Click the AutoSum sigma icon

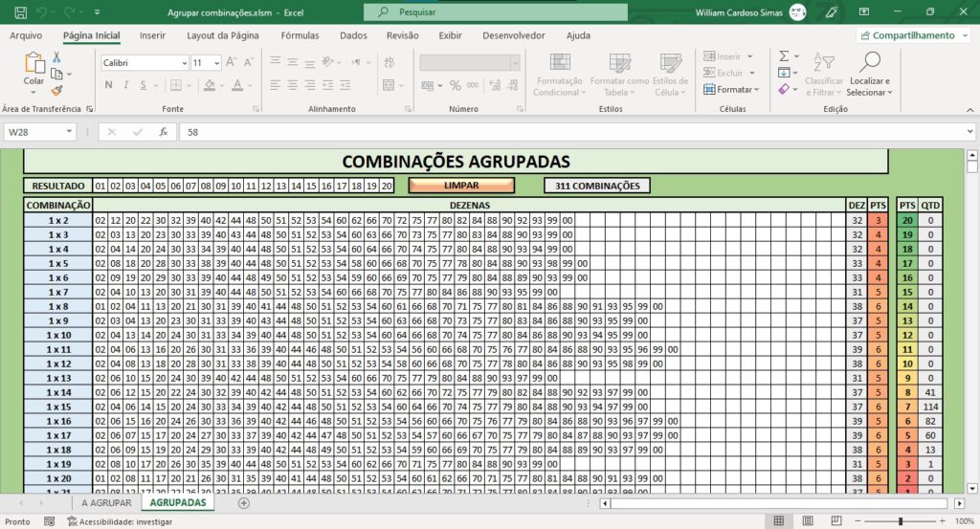click(x=784, y=56)
